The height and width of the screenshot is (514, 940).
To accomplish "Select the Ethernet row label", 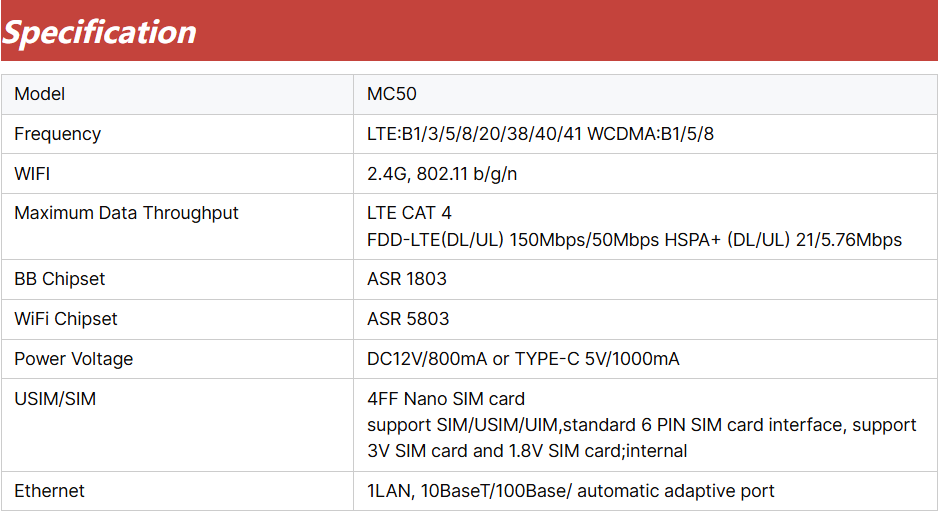I will (x=49, y=491).
